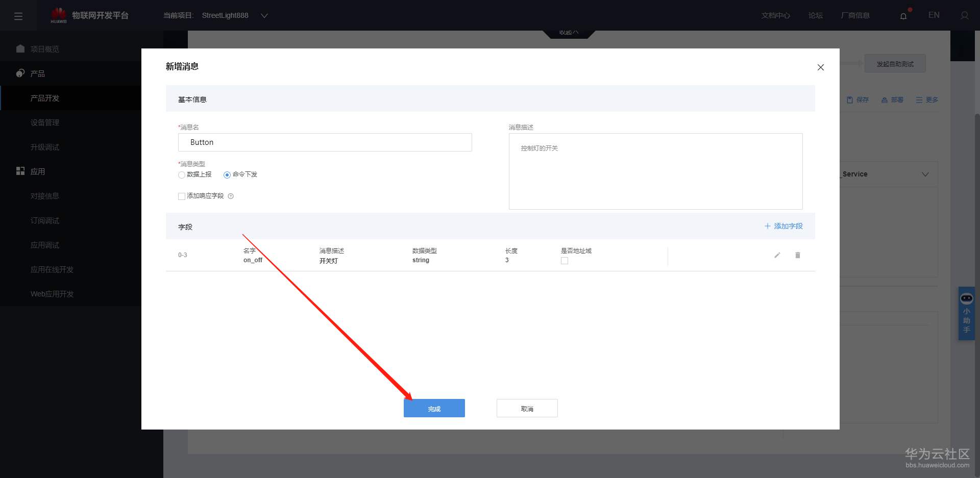980x478 pixels.
Task: Expand the Service panel chevron
Action: pos(925,174)
